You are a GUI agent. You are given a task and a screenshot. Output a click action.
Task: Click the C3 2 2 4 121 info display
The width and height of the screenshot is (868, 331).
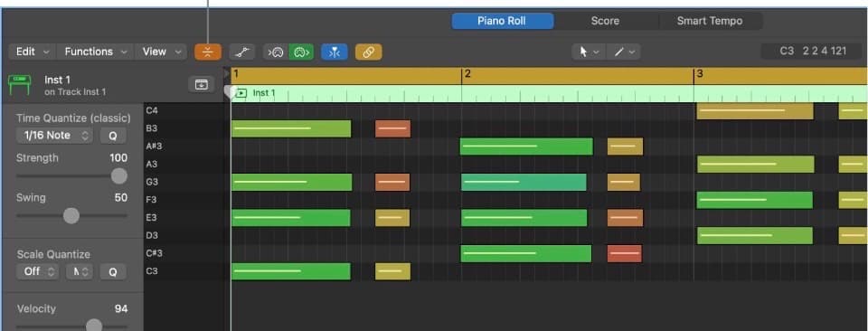click(x=813, y=52)
